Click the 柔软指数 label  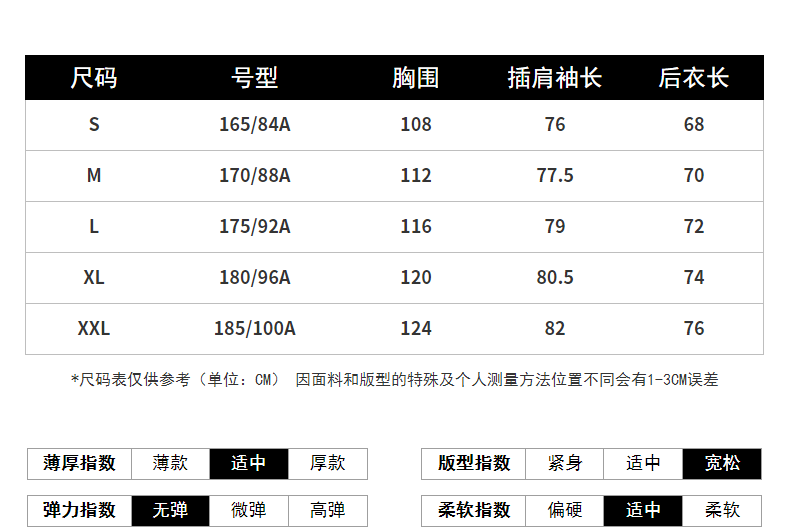coord(474,510)
